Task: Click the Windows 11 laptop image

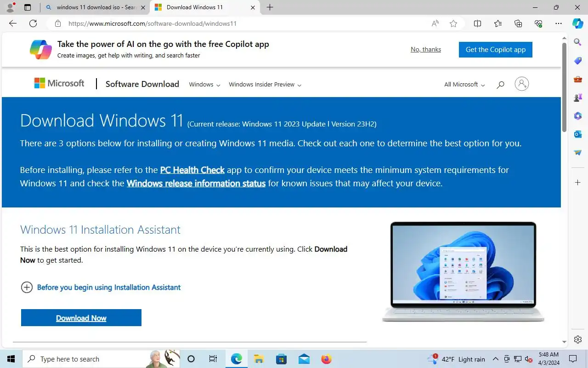Action: coord(463,272)
